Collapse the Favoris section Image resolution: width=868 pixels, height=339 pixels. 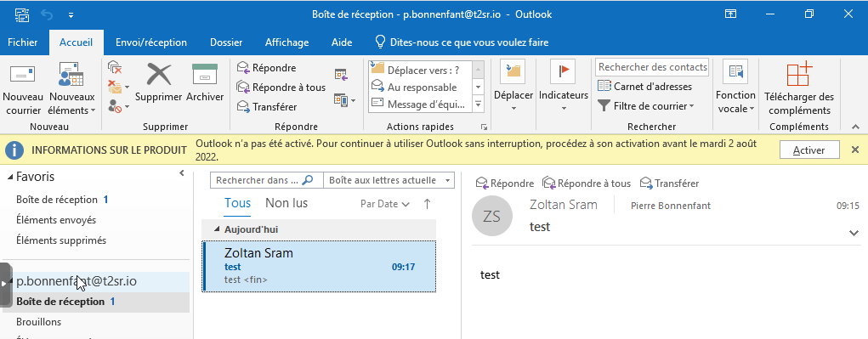click(11, 177)
